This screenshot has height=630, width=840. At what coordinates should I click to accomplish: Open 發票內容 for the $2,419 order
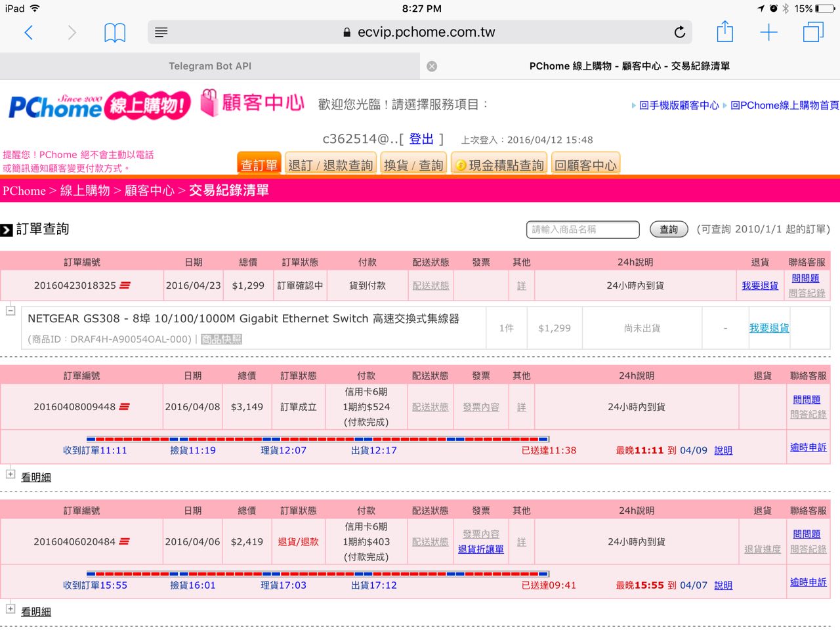click(481, 535)
